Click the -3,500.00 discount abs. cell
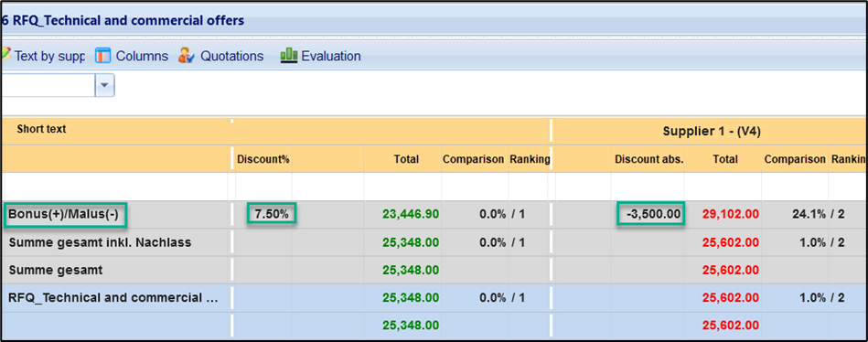The width and height of the screenshot is (868, 342). point(651,214)
